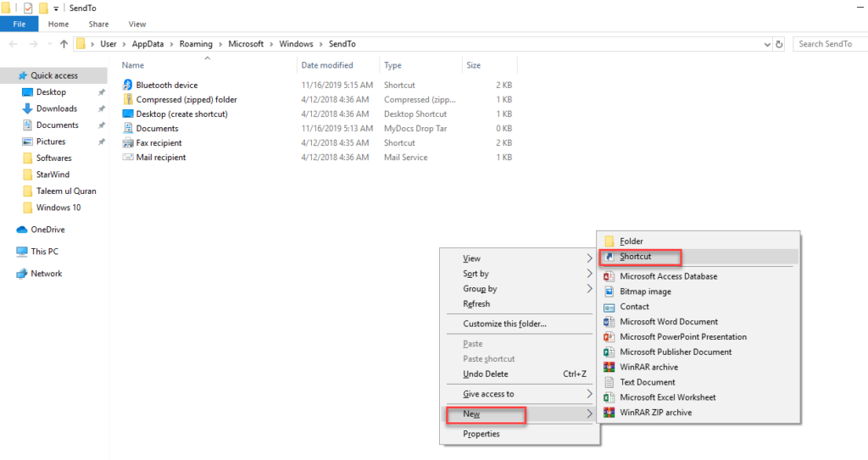Viewport: 868px width, 460px height.
Task: Select Shortcut in the New submenu
Action: pyautogui.click(x=636, y=256)
